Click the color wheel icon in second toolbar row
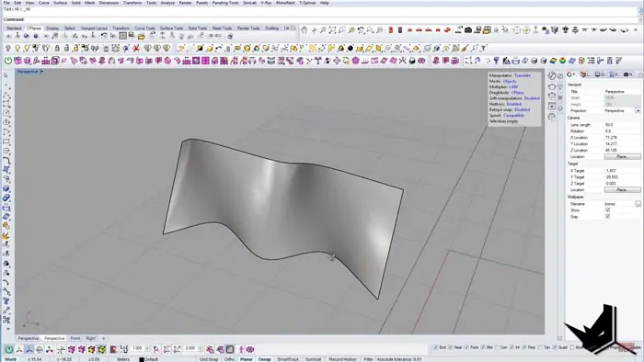 (x=257, y=49)
